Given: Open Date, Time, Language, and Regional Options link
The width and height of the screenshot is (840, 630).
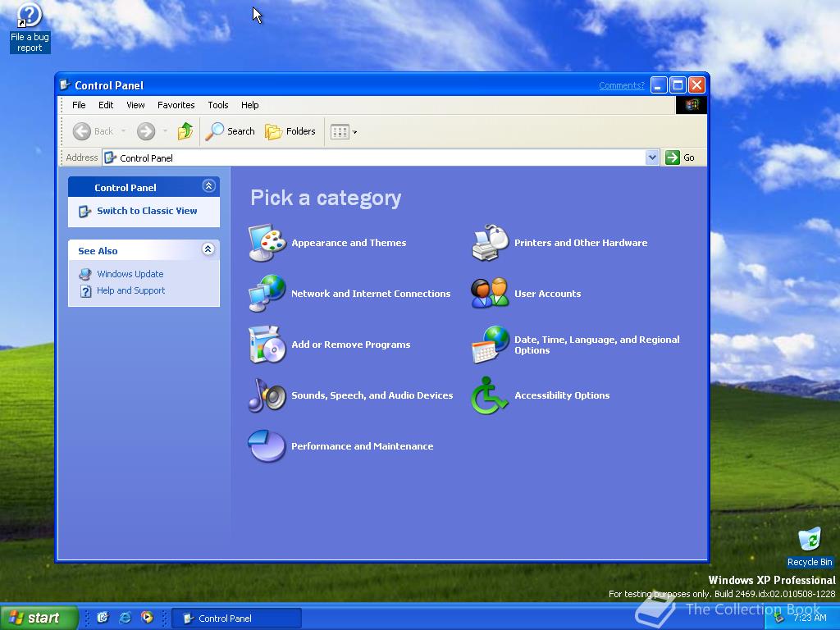Looking at the screenshot, I should tap(597, 345).
